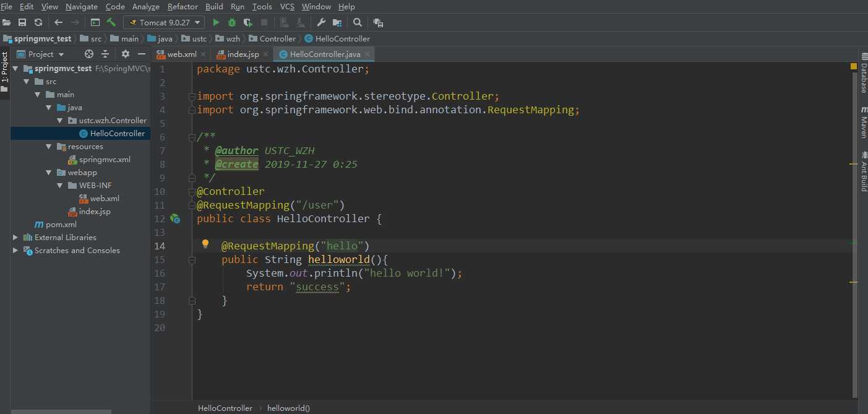Viewport: 868px width, 414px height.
Task: Click the Spring bean gutter icon
Action: tap(175, 219)
